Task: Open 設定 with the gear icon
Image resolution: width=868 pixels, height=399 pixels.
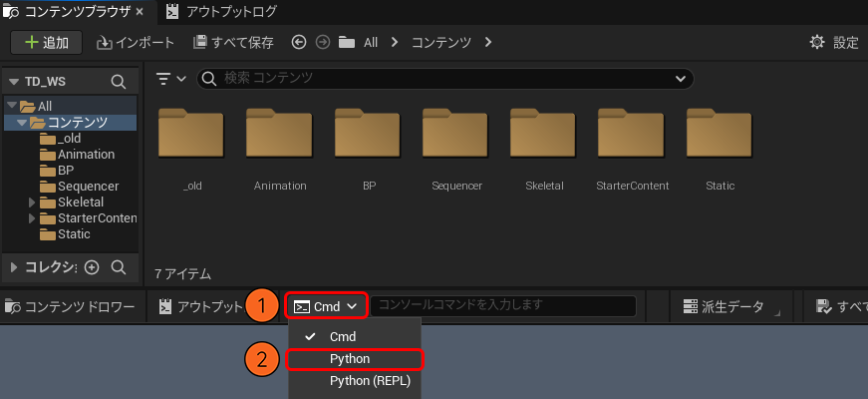Action: coord(834,43)
